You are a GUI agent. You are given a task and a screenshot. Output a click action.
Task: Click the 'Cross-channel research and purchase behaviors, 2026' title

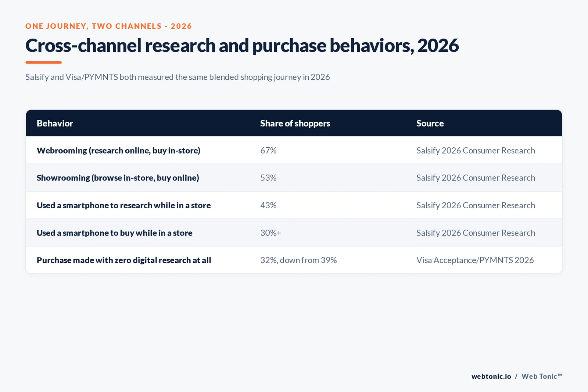tap(242, 46)
